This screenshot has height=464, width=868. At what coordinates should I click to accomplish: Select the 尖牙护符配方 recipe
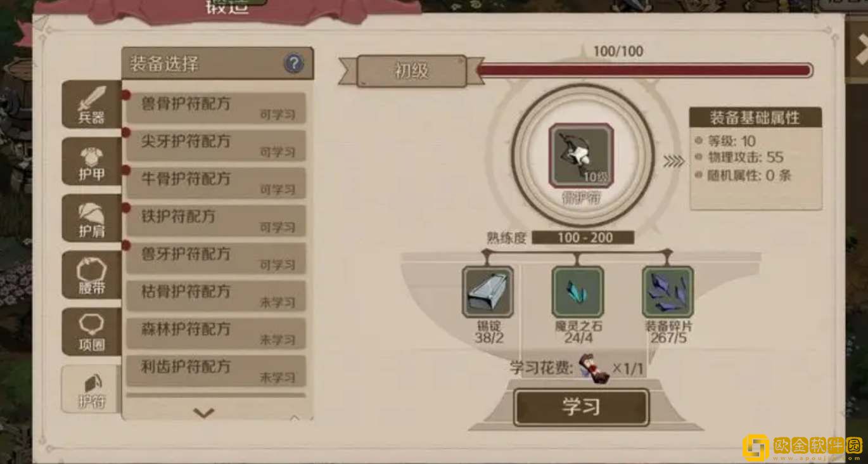[216, 145]
